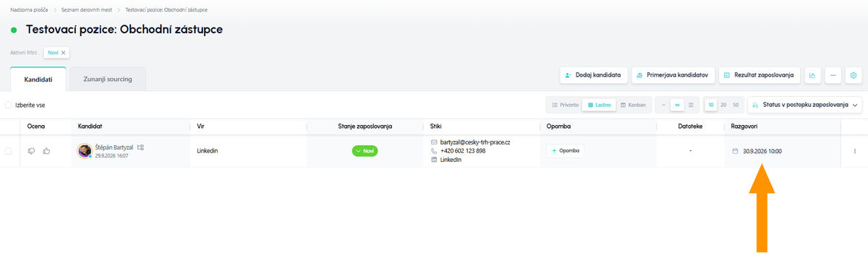Click the Datoteke column header
868x268 pixels.
690,126
